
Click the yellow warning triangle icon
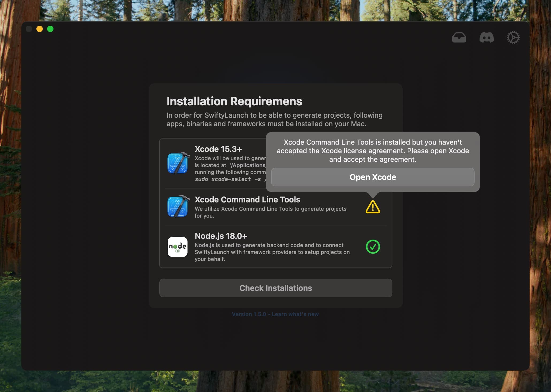coord(373,207)
